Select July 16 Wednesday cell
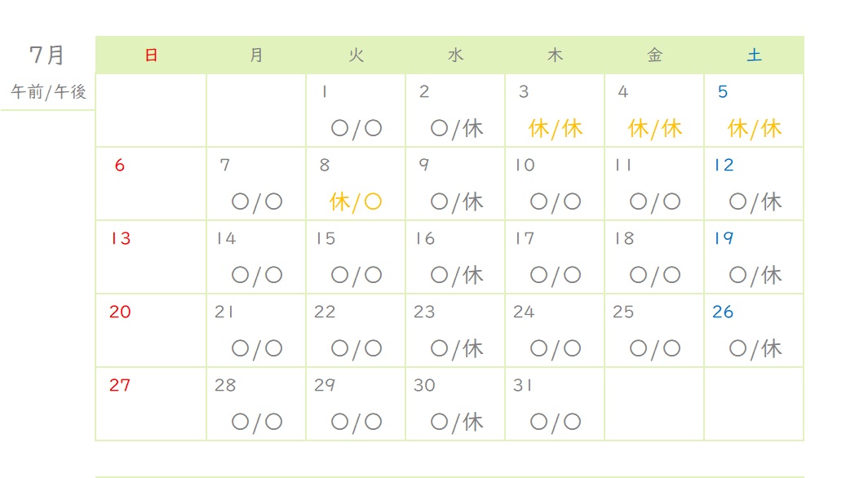The image size is (868, 478). click(x=455, y=257)
